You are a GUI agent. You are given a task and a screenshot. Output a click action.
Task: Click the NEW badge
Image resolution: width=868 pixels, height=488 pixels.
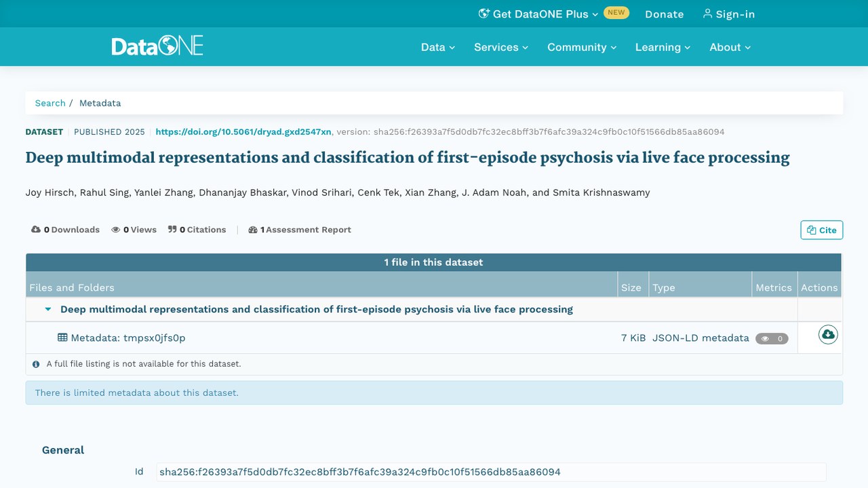616,12
